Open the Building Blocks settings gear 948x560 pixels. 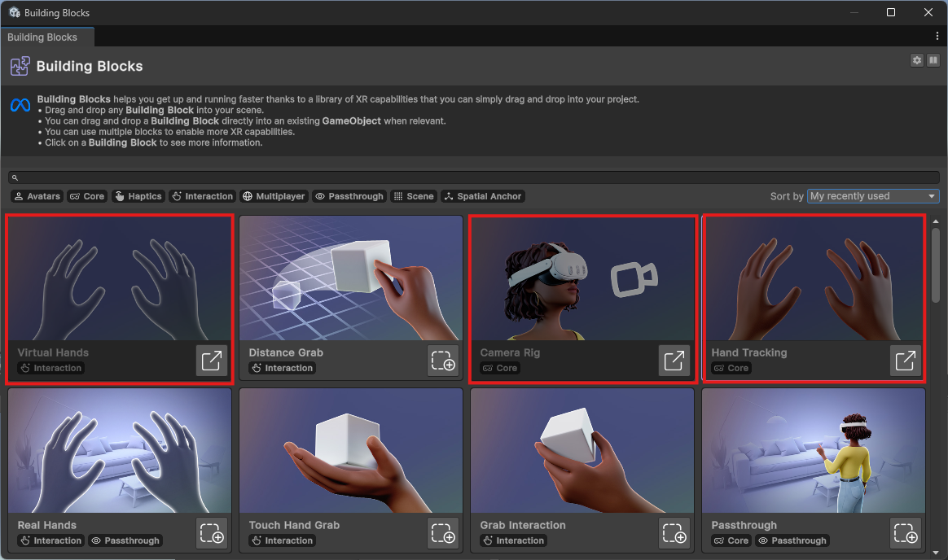click(917, 60)
